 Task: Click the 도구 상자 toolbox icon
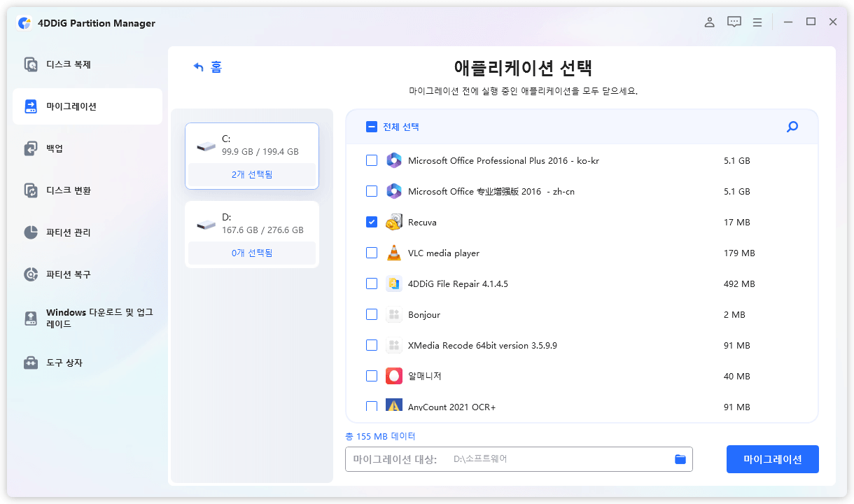31,363
